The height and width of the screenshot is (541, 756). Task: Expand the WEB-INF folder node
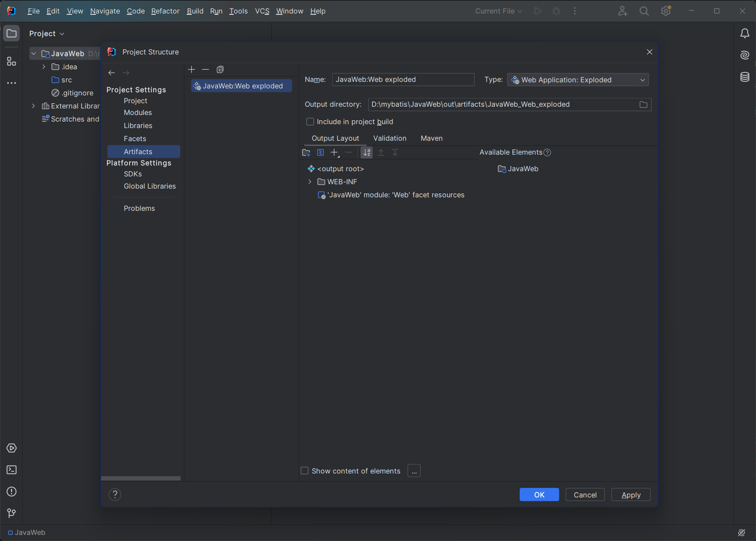pyautogui.click(x=310, y=182)
